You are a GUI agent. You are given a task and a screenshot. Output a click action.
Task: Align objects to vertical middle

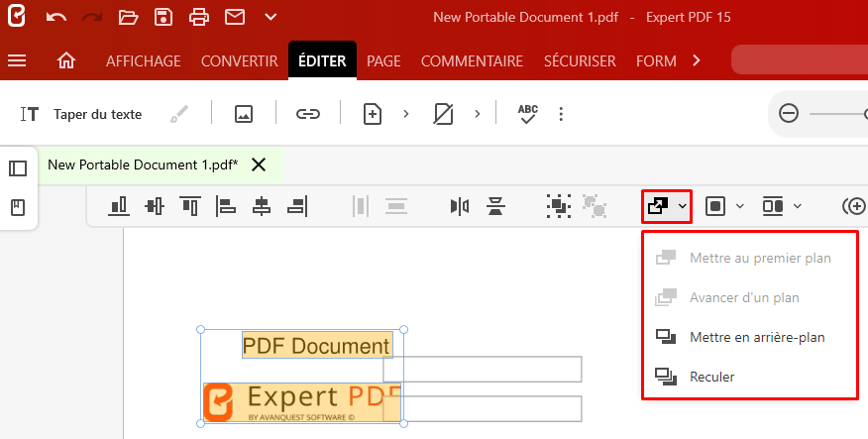[155, 206]
